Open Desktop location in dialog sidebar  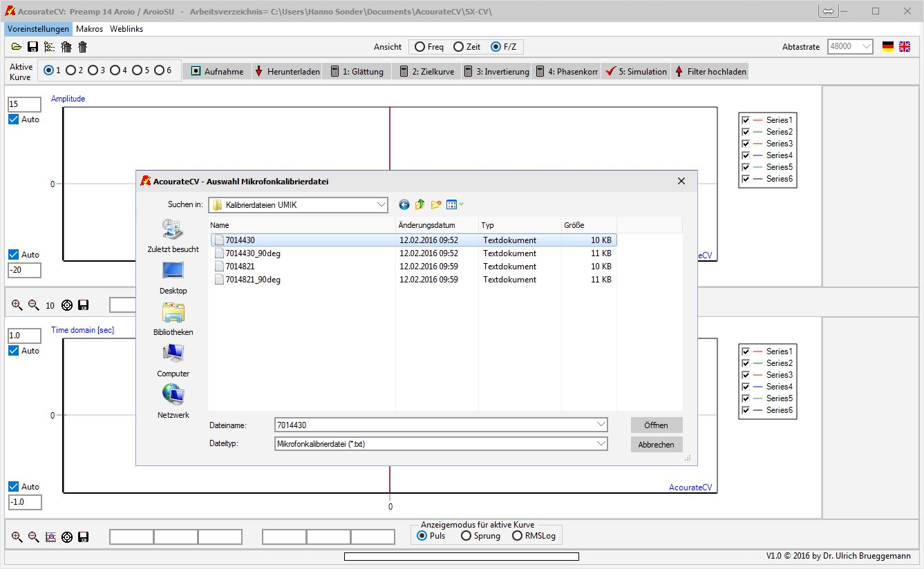point(173,278)
